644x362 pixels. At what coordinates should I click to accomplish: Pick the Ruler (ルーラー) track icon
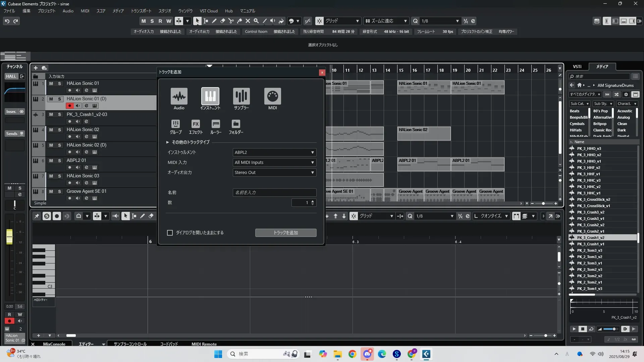click(x=216, y=124)
